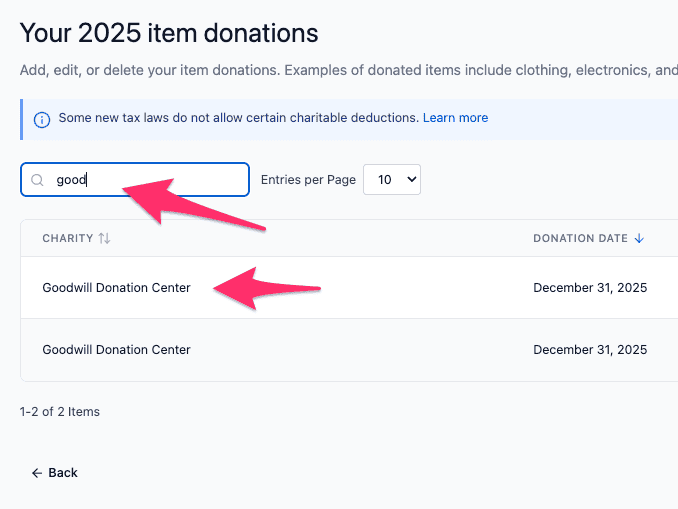This screenshot has height=509, width=678.
Task: Click the magnifying glass search icon
Action: coord(38,180)
